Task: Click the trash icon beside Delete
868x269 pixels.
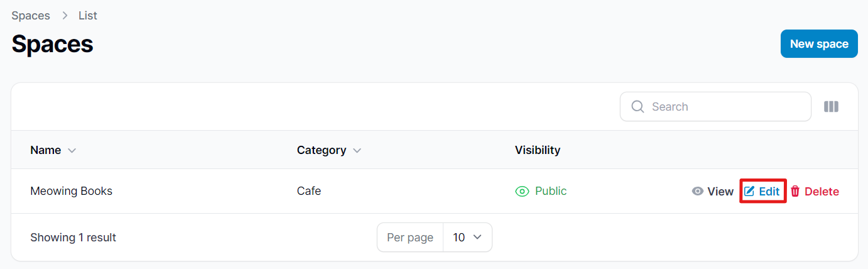Action: click(795, 192)
